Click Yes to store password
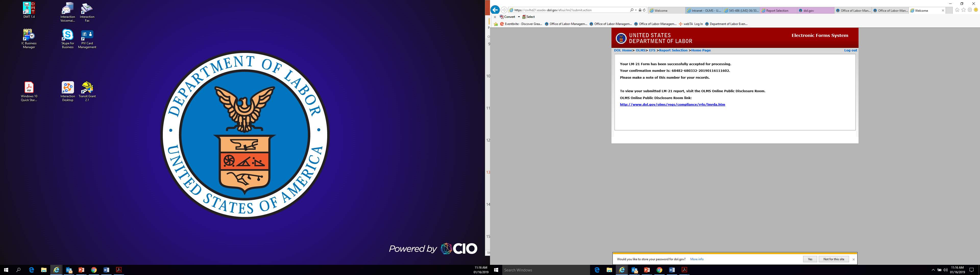This screenshot has width=980, height=275. pos(810,259)
